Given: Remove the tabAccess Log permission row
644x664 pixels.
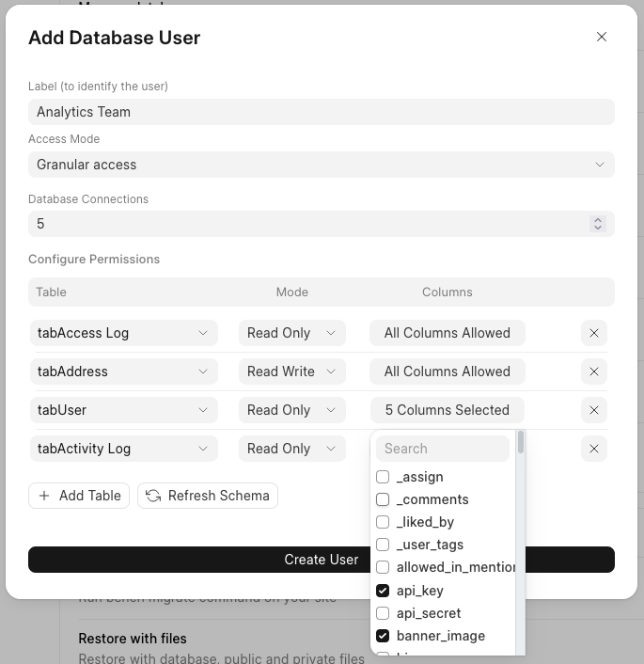Looking at the screenshot, I should click(x=593, y=333).
